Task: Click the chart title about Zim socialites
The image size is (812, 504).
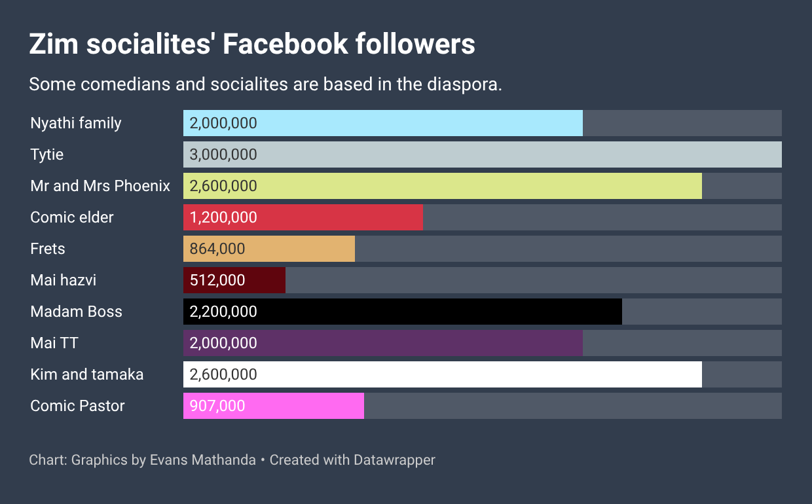Action: coord(252,44)
